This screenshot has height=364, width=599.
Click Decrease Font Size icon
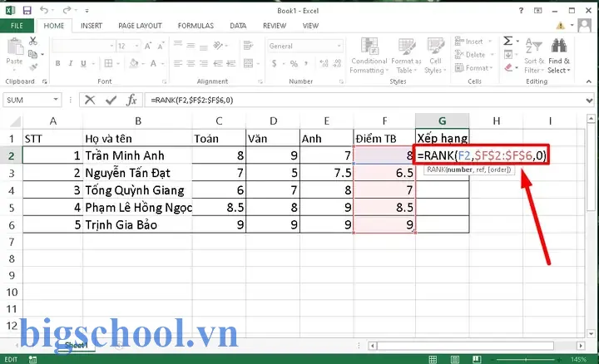click(x=161, y=47)
